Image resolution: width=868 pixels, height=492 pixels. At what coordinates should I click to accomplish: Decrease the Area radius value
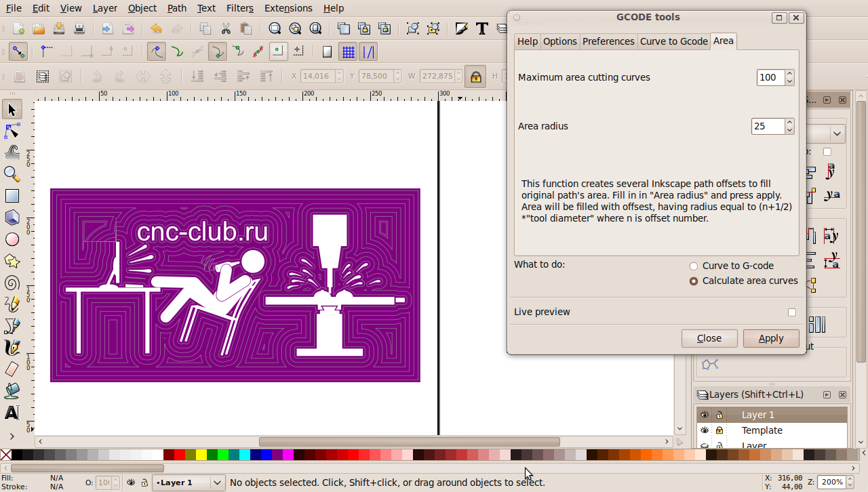(x=789, y=130)
